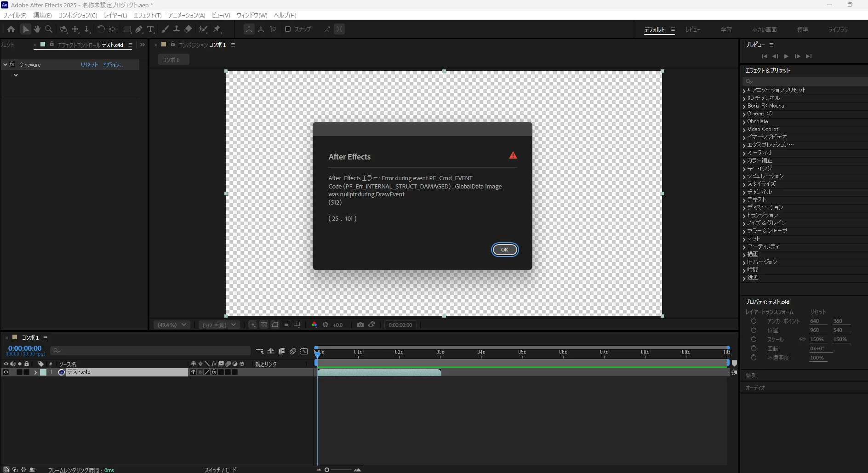Select the Roto Brush tool

pyautogui.click(x=203, y=29)
